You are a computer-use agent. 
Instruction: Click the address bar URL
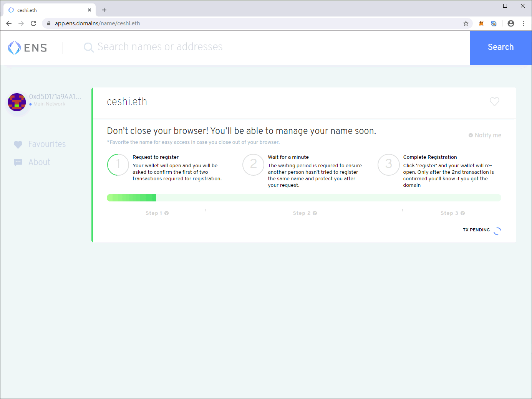click(x=97, y=23)
